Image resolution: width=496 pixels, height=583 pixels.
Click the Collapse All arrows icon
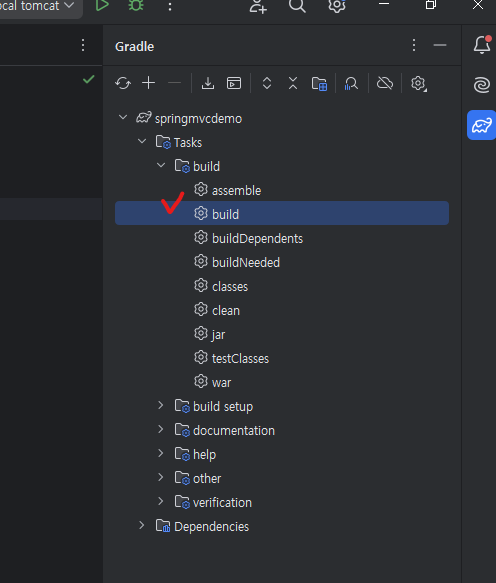[x=293, y=83]
